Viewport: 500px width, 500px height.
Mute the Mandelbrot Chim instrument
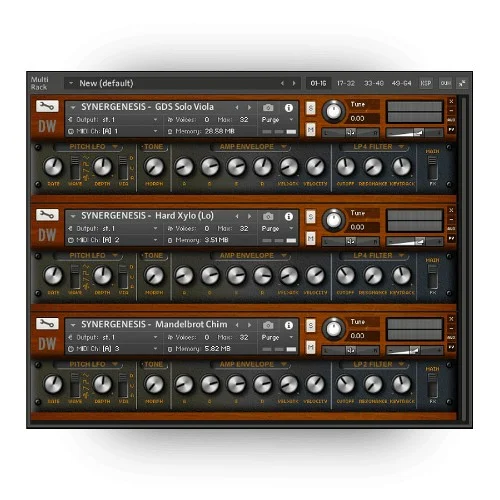click(x=311, y=347)
